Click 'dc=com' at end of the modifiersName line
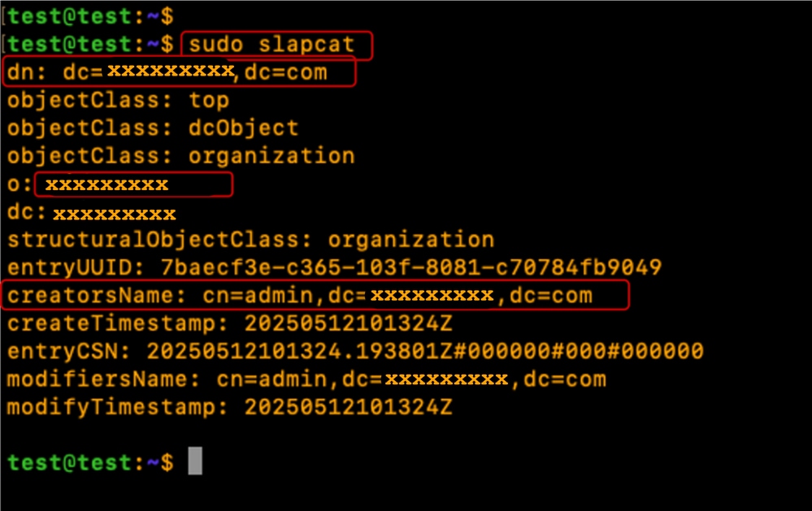 tap(564, 379)
